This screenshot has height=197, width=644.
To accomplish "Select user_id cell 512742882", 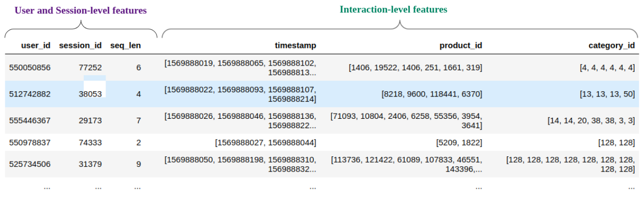I will point(30,94).
